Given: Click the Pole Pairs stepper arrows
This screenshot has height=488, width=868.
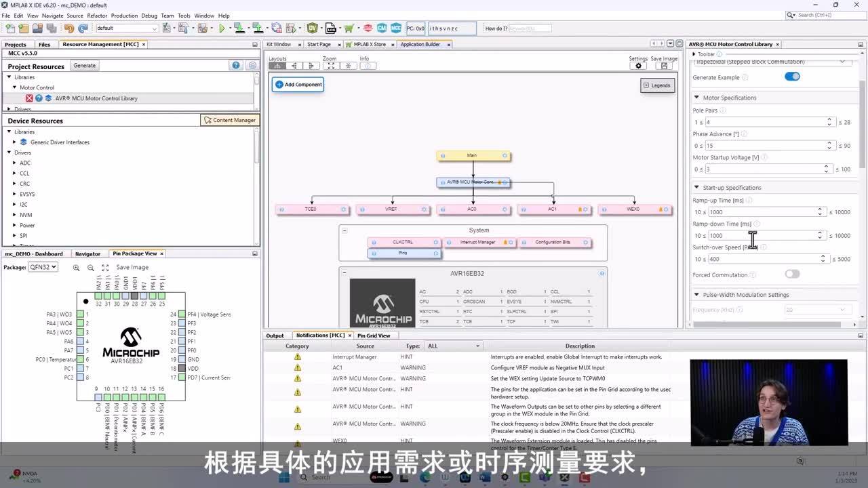Looking at the screenshot, I should pyautogui.click(x=829, y=122).
